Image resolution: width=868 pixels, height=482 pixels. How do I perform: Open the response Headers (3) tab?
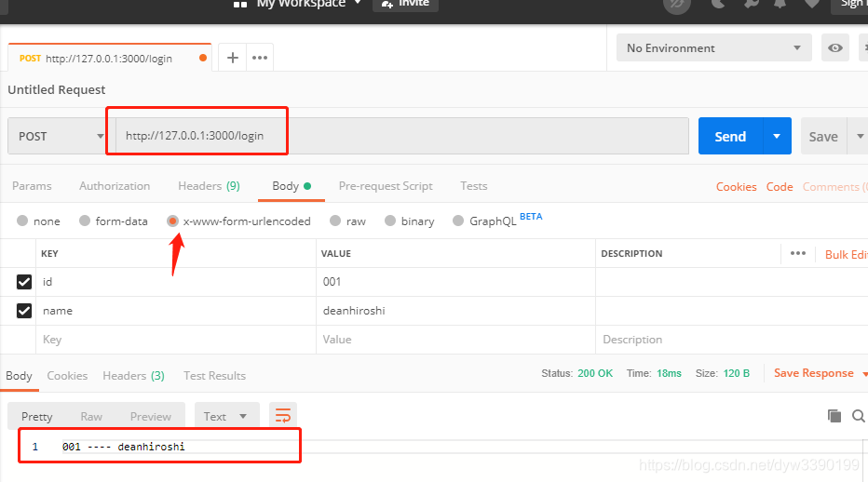(133, 376)
